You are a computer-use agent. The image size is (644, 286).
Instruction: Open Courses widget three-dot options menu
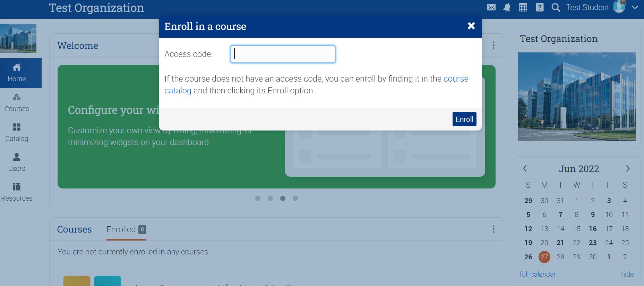click(x=493, y=229)
